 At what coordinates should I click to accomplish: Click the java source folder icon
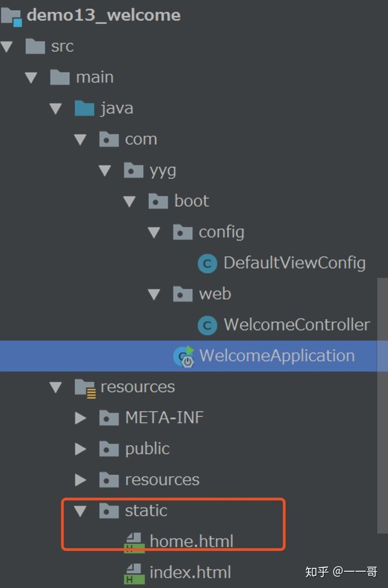[85, 108]
